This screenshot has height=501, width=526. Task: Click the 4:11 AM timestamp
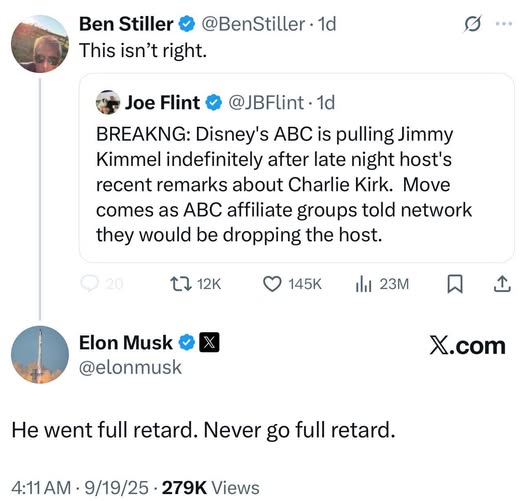[x=41, y=488]
